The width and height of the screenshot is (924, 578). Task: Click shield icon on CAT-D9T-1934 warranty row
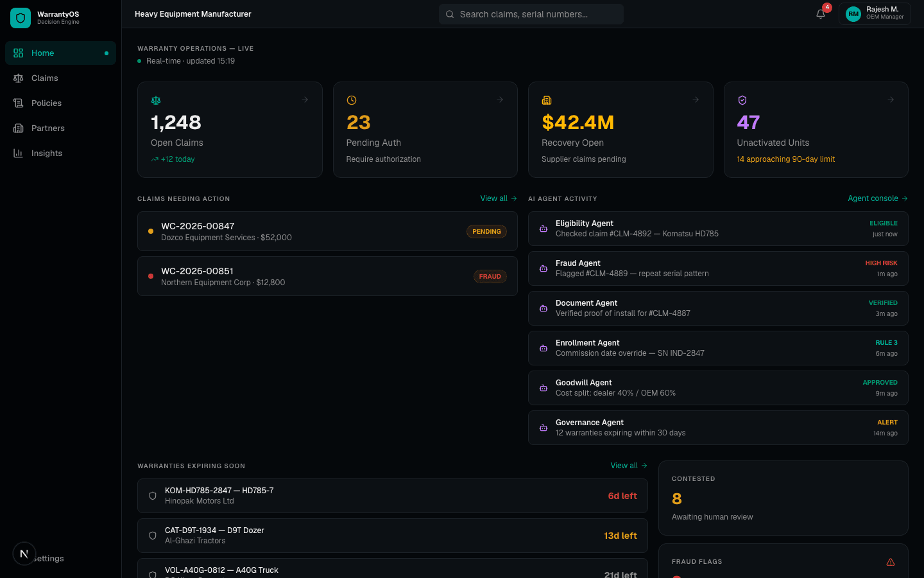153,536
